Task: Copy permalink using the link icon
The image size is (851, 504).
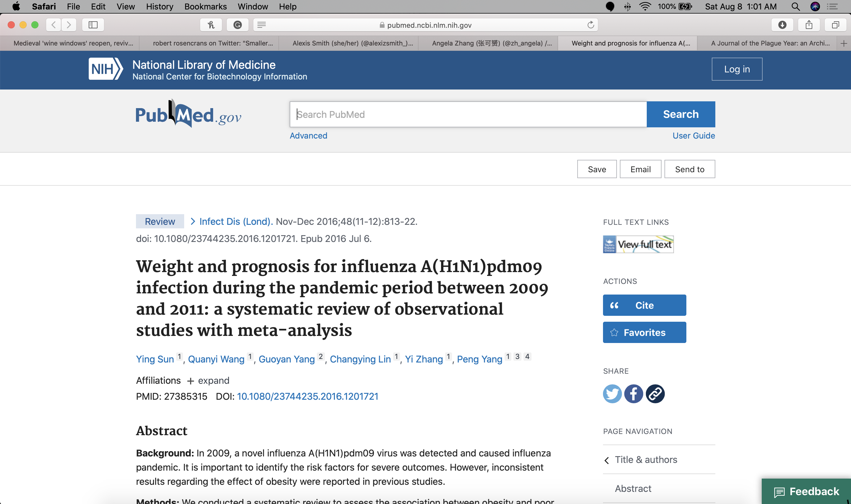Action: point(655,394)
